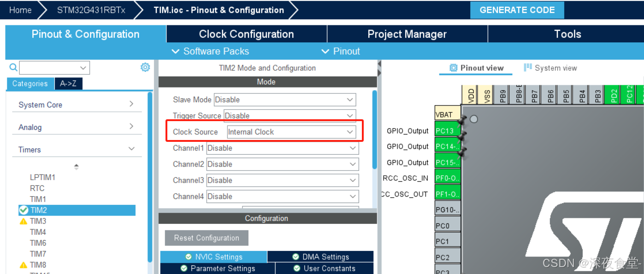Open the NVIC Settings tab
Viewport: 644px width, 274px height.
coord(213,257)
